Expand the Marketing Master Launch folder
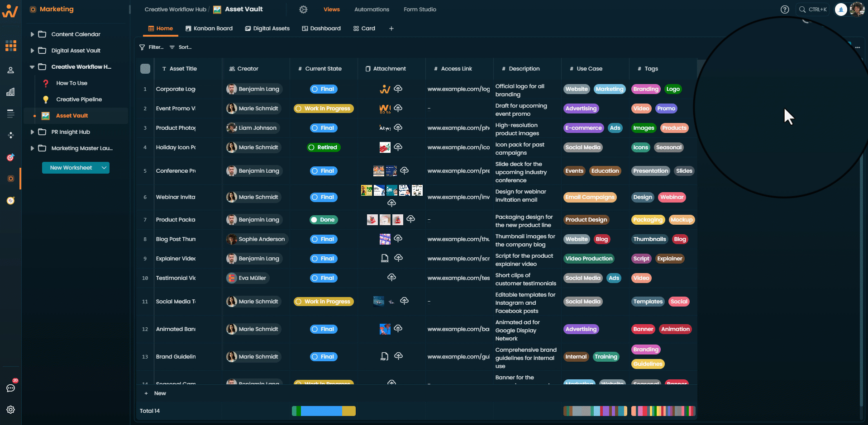The height and width of the screenshot is (425, 868). pyautogui.click(x=32, y=148)
